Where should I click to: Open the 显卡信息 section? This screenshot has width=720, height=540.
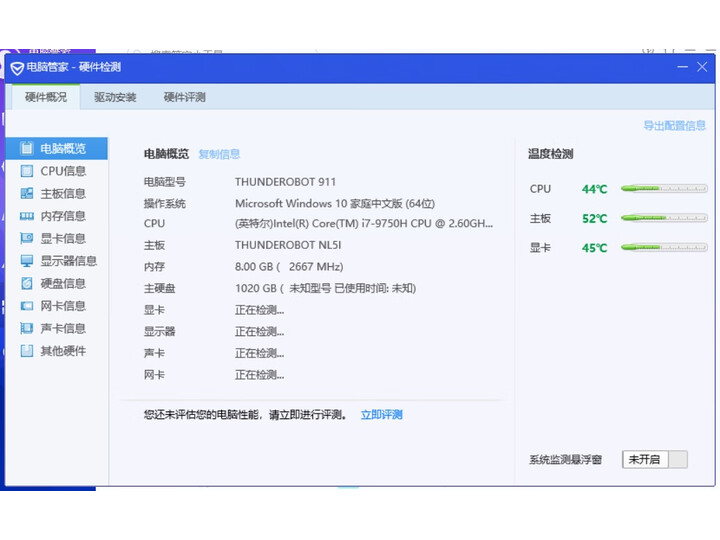pos(57,238)
